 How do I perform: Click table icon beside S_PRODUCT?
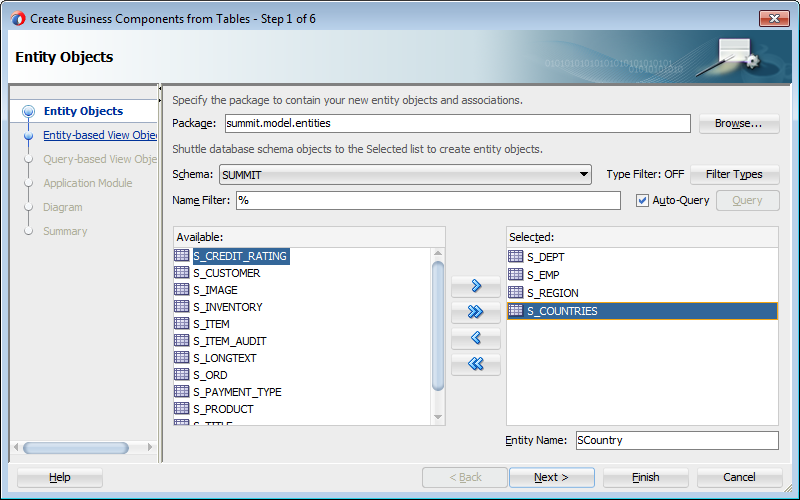[182, 408]
